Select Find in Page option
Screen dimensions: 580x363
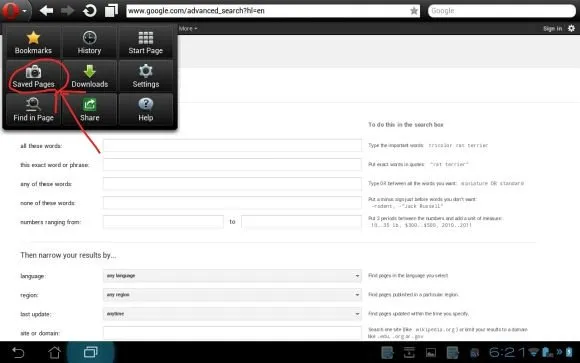tap(33, 110)
